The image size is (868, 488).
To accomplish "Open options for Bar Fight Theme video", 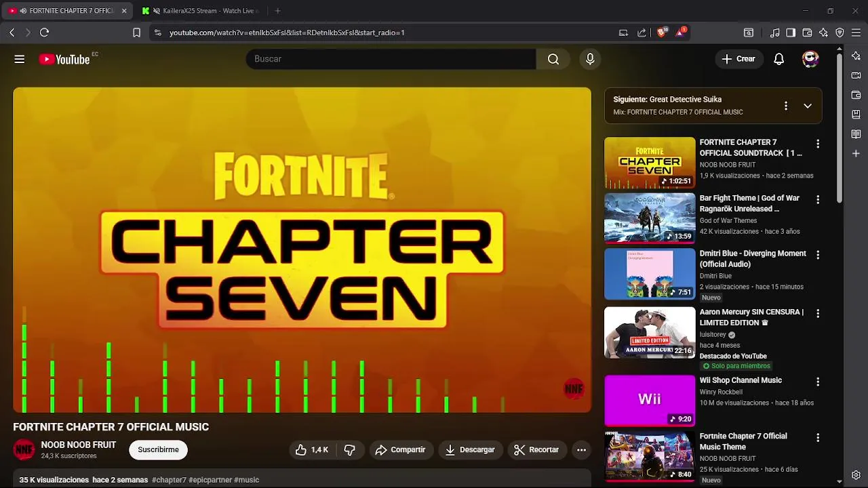I will click(818, 199).
